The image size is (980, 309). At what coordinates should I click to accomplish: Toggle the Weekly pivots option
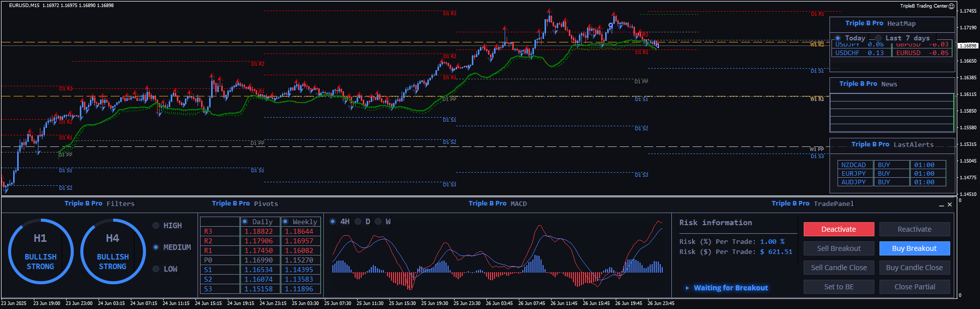[285, 222]
